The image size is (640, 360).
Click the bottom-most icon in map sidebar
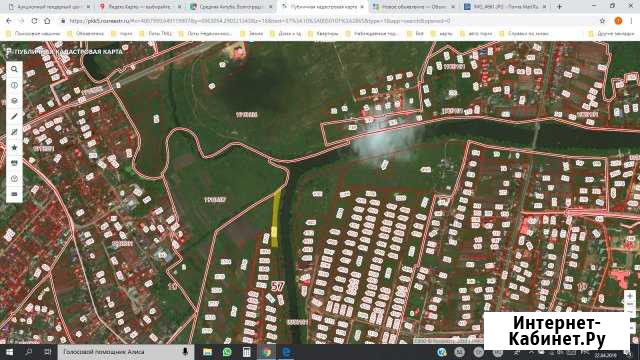coord(14,194)
